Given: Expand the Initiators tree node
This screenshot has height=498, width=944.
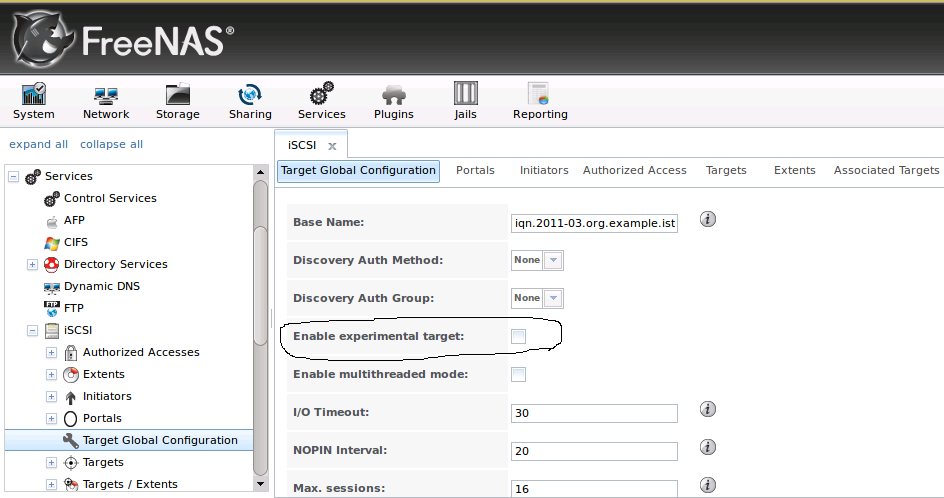Looking at the screenshot, I should coord(51,396).
